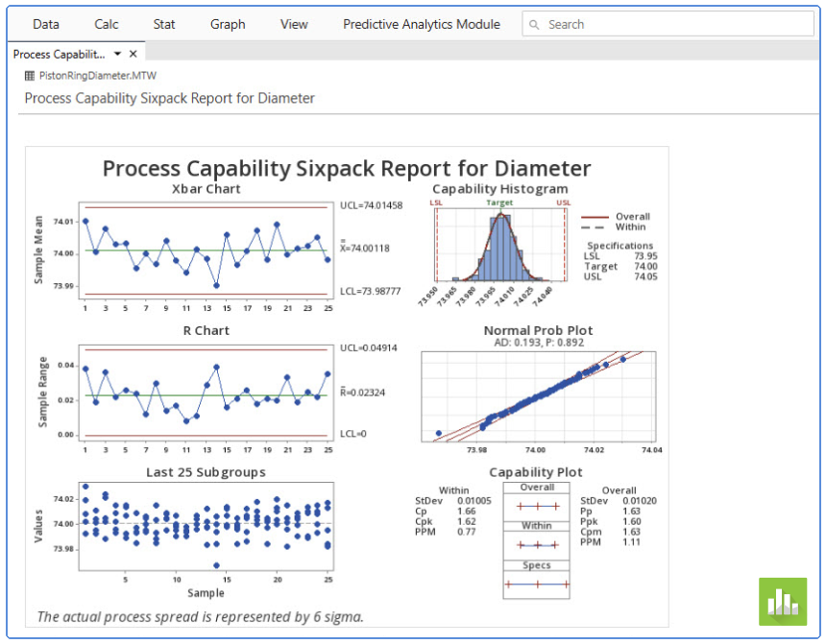826x644 pixels.
Task: Click the Xbar Chart plot
Action: pos(202,251)
